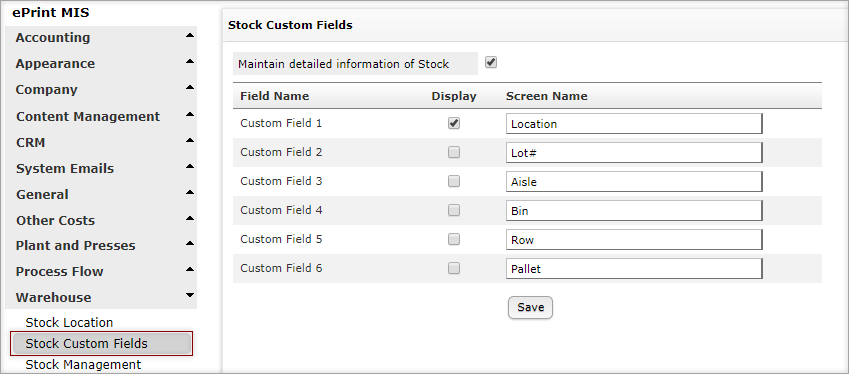
Task: Expand the Company section arrow
Action: [x=190, y=88]
